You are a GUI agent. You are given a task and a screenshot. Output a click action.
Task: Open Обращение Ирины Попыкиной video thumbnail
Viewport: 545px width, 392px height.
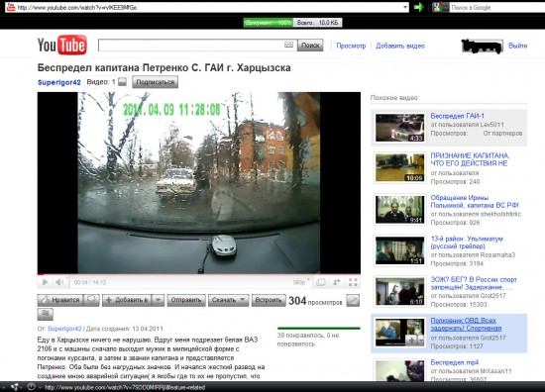pos(399,210)
